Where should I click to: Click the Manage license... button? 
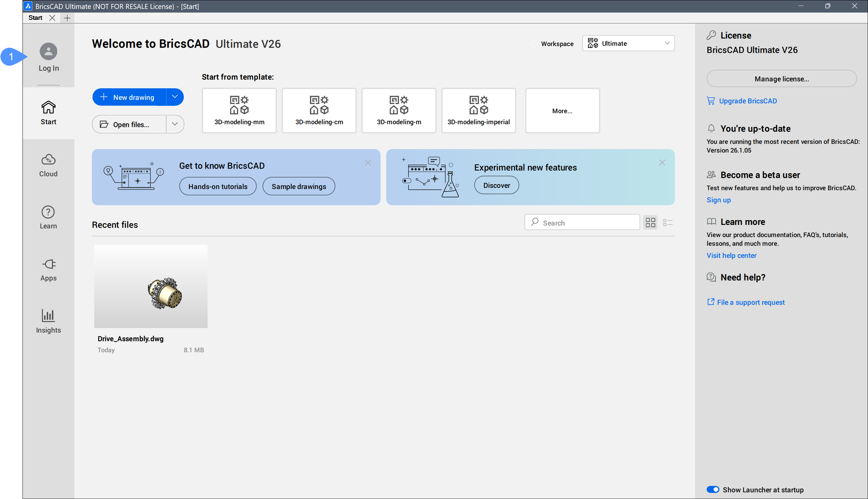pos(781,78)
